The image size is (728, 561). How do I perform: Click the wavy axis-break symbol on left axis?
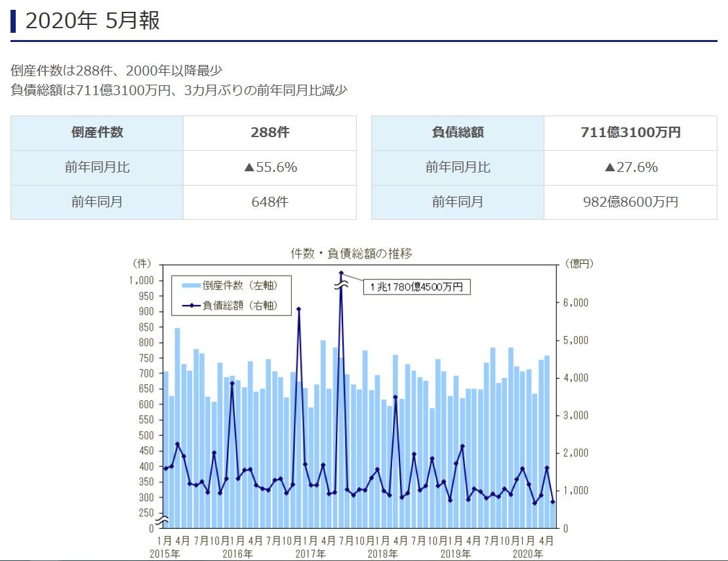click(x=162, y=520)
